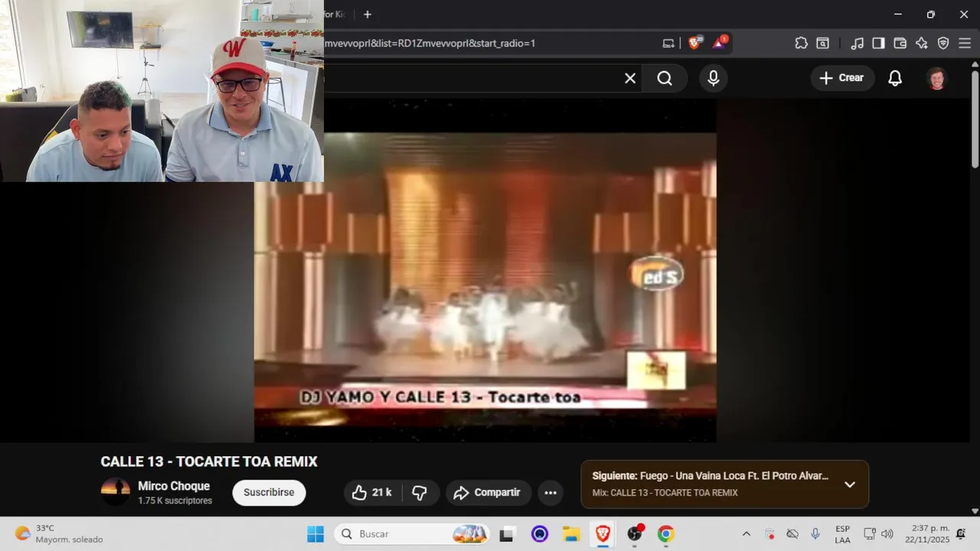This screenshot has height=551, width=980.
Task: Start voice search with microphone
Action: click(x=713, y=78)
